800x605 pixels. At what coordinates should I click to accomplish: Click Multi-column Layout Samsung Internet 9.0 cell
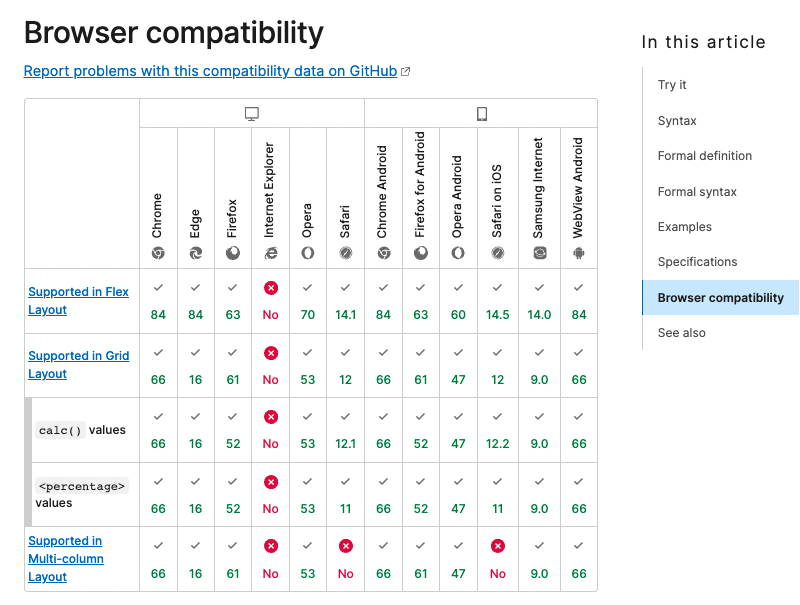pyautogui.click(x=539, y=560)
